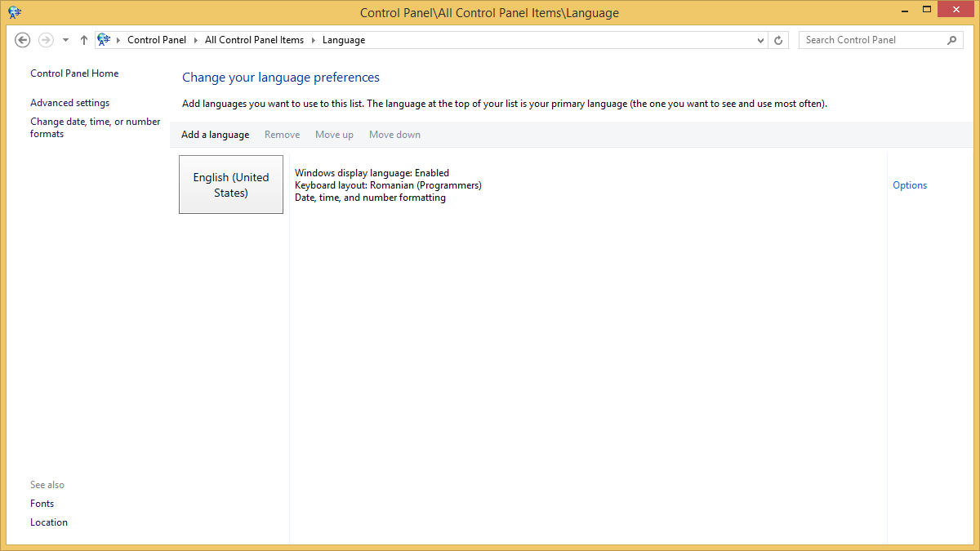Refresh the Language page
This screenshot has height=551, width=980.
[x=779, y=40]
